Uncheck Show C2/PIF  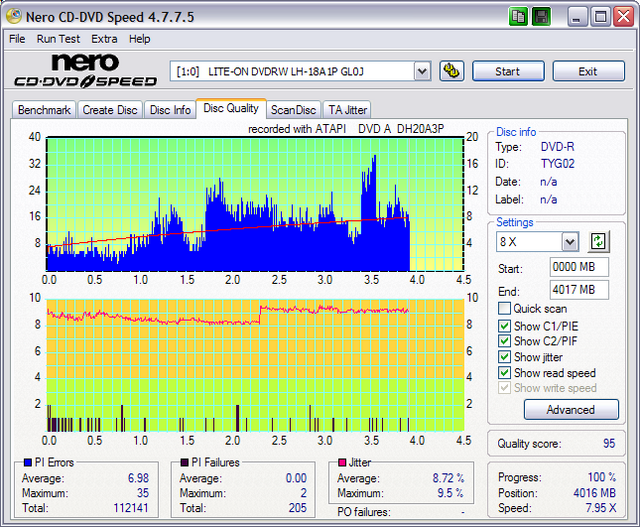pos(504,341)
